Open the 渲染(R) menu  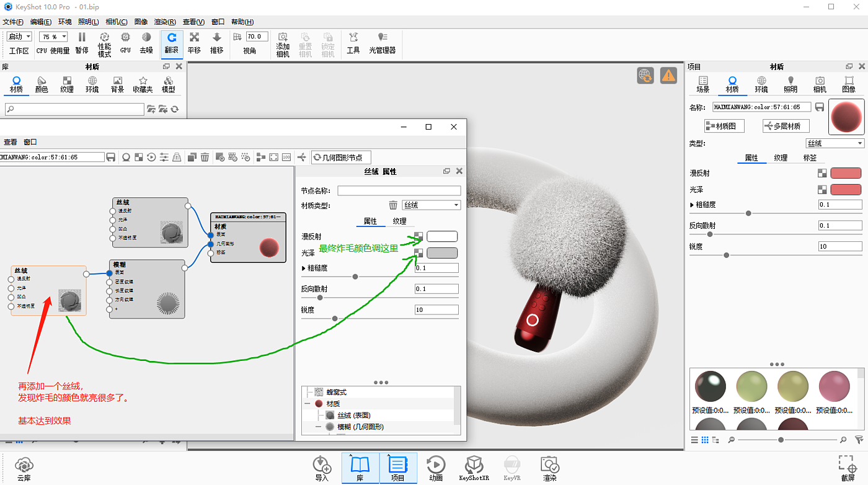tap(164, 22)
